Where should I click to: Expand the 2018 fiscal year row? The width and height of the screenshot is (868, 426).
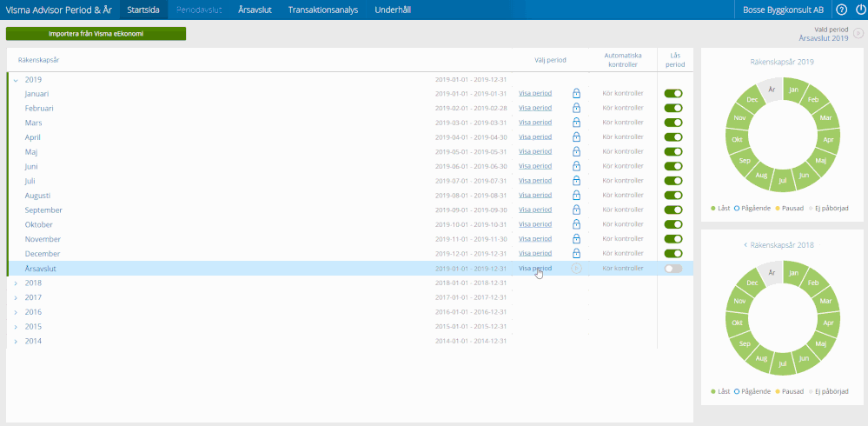(16, 283)
